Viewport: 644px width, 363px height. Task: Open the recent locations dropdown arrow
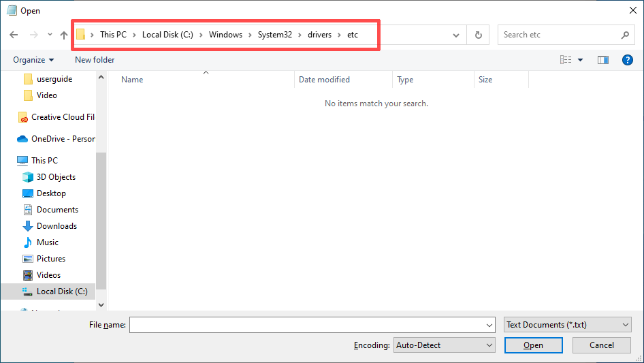pos(50,35)
